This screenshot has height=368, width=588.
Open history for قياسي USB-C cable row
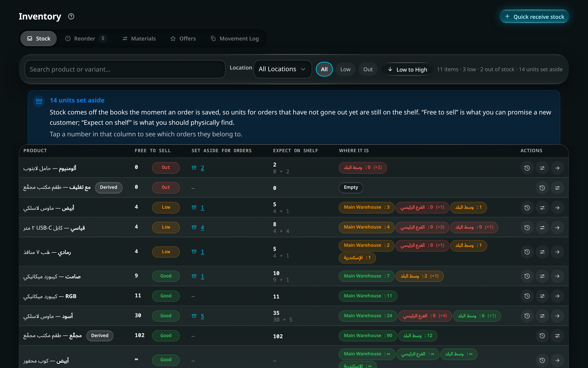pyautogui.click(x=527, y=228)
